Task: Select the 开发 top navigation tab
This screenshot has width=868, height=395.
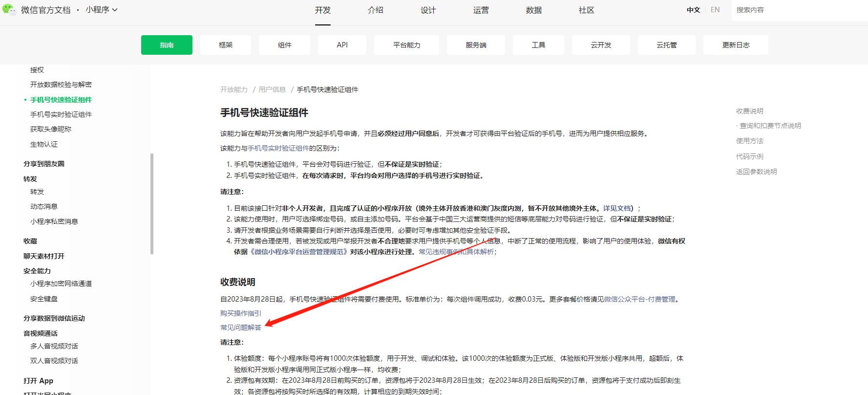Action: (x=323, y=10)
